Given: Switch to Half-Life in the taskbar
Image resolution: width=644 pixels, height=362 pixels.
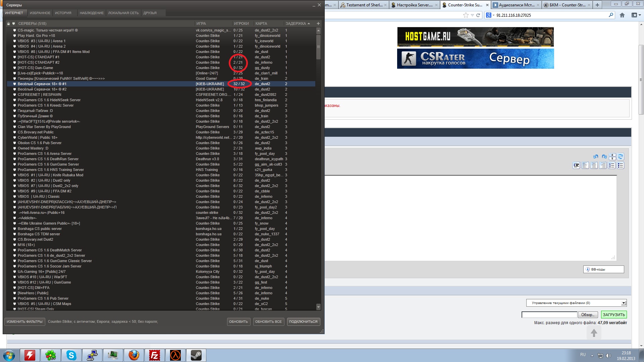Looking at the screenshot, I should coord(175,355).
